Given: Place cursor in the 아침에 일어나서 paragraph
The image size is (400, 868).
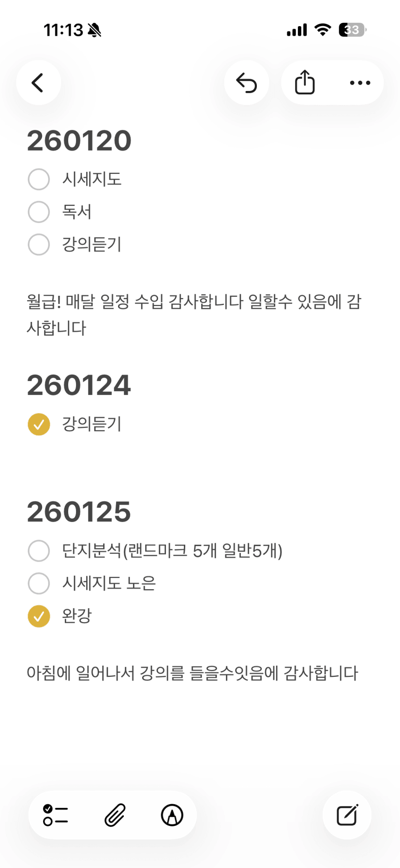Looking at the screenshot, I should coord(193,673).
